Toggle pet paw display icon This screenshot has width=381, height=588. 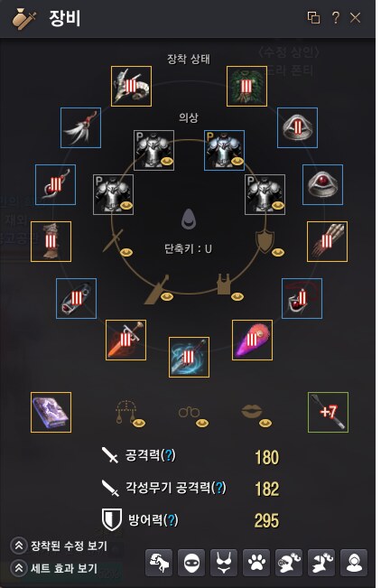[256, 563]
